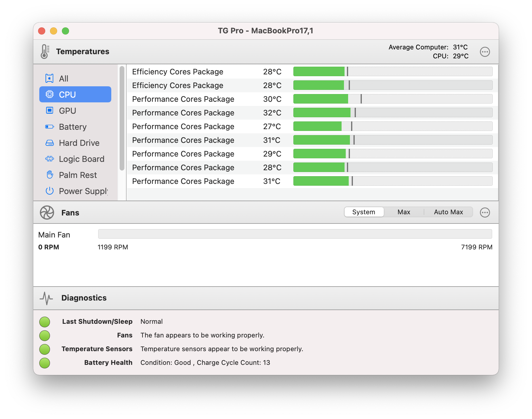Click the 32°C temperature value
532x419 pixels.
click(272, 113)
